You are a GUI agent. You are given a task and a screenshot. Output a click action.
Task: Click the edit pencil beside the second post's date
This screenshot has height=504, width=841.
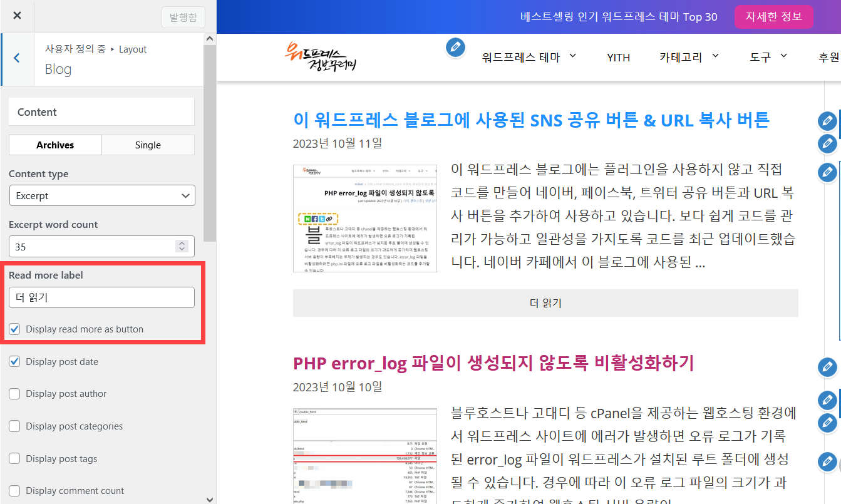click(827, 400)
